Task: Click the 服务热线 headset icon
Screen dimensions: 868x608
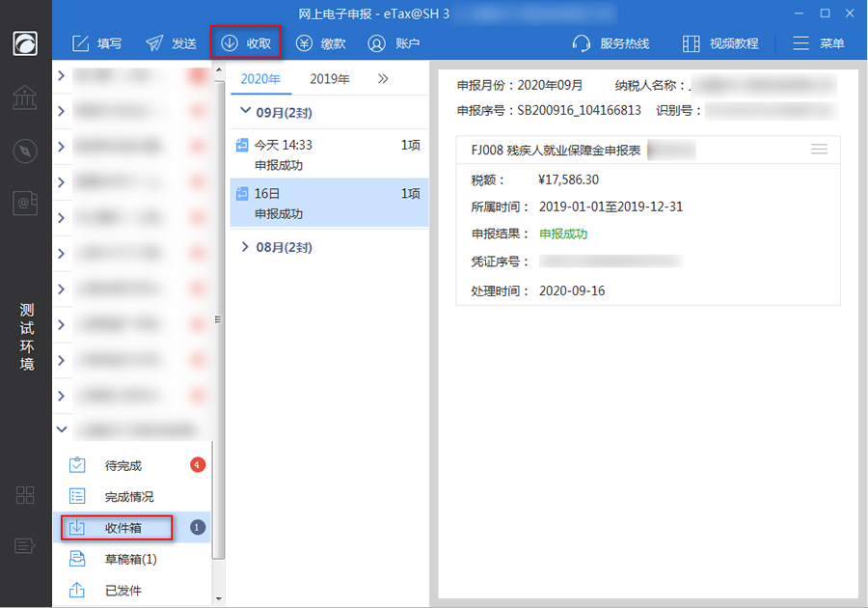Action: (581, 43)
